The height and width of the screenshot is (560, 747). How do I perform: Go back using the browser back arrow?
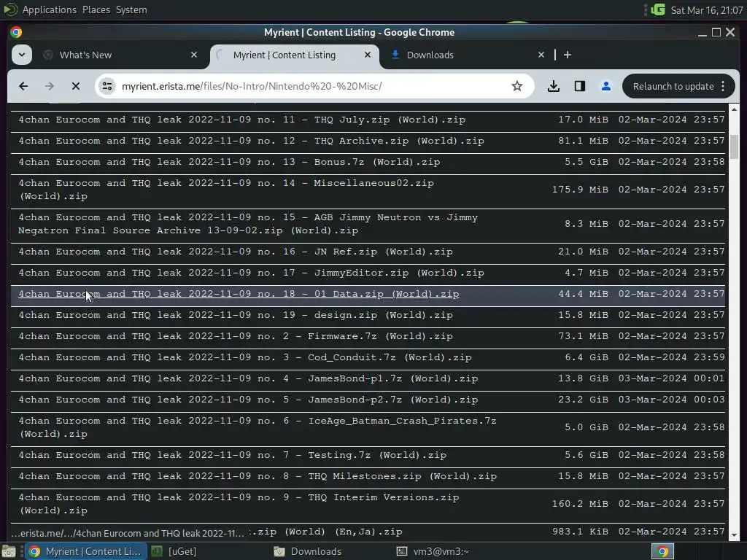click(23, 86)
